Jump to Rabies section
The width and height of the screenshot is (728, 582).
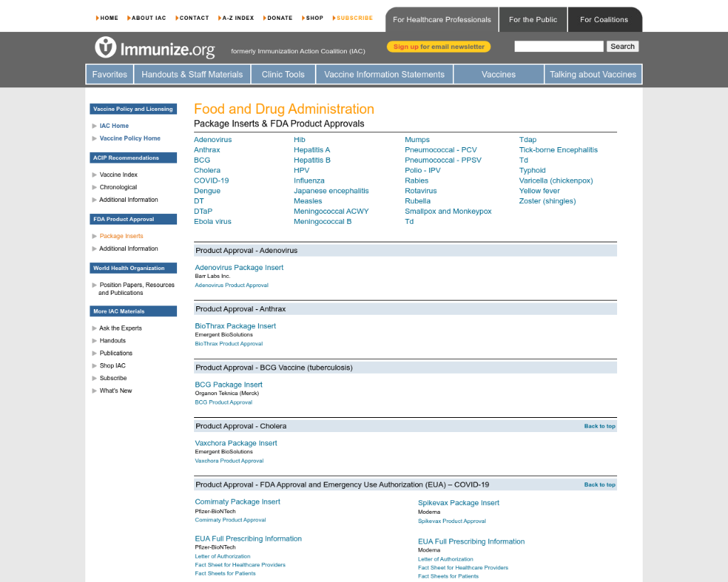(417, 180)
